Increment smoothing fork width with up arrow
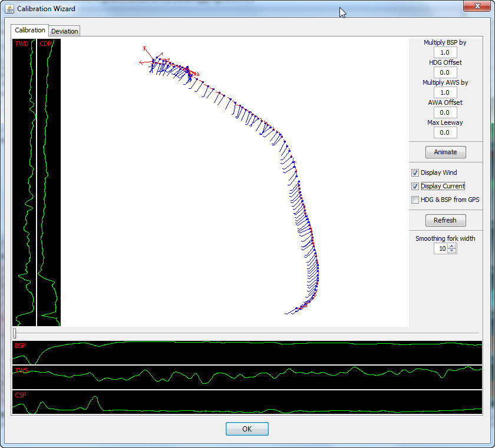Viewport: 495px width, 448px height. [453, 245]
